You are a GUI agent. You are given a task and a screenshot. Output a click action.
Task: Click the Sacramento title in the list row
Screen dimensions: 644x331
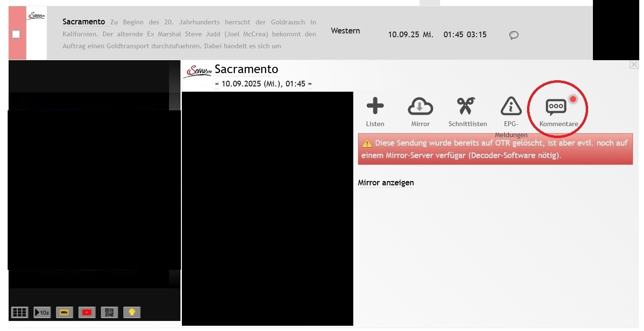tap(84, 22)
